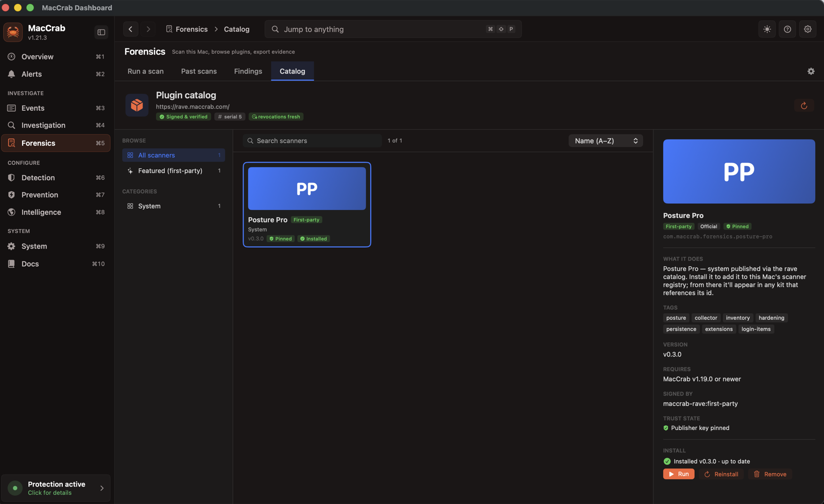Click the Intelligence globe icon
Viewport: 824px width, 504px height.
click(11, 212)
